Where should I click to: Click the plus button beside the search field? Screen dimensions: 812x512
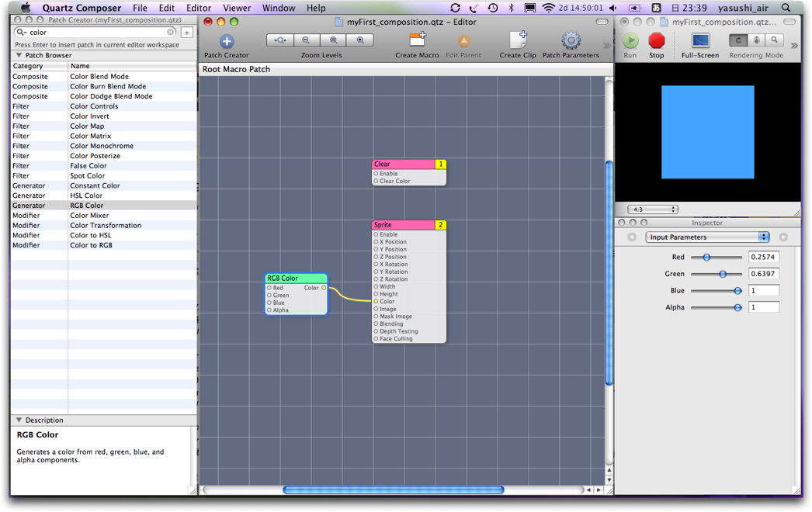point(187,33)
